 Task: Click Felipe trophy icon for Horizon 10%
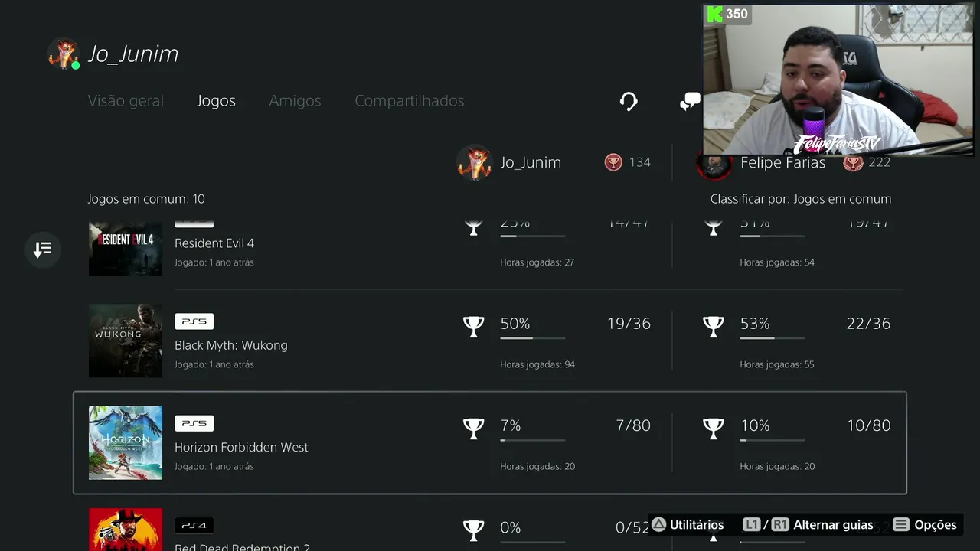pos(714,428)
